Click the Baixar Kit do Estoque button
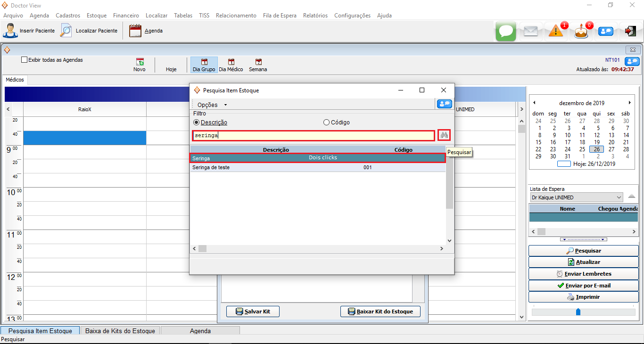The height and width of the screenshot is (344, 644). (380, 311)
